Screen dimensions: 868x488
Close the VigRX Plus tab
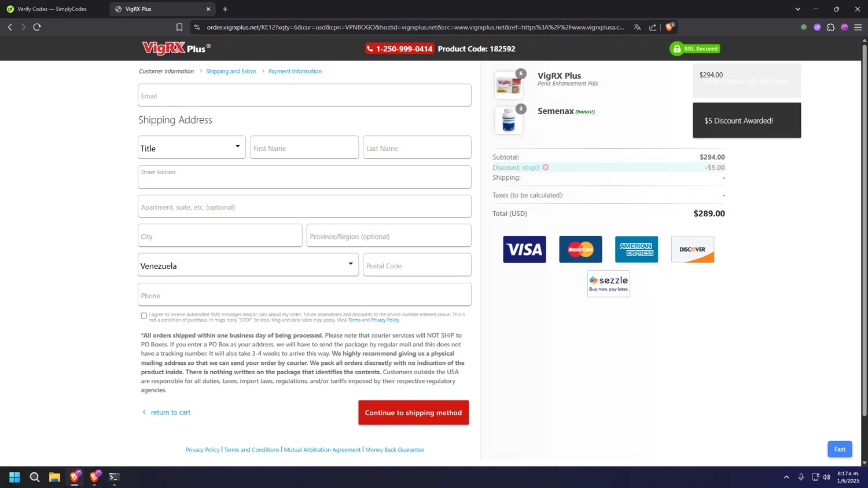click(x=208, y=9)
